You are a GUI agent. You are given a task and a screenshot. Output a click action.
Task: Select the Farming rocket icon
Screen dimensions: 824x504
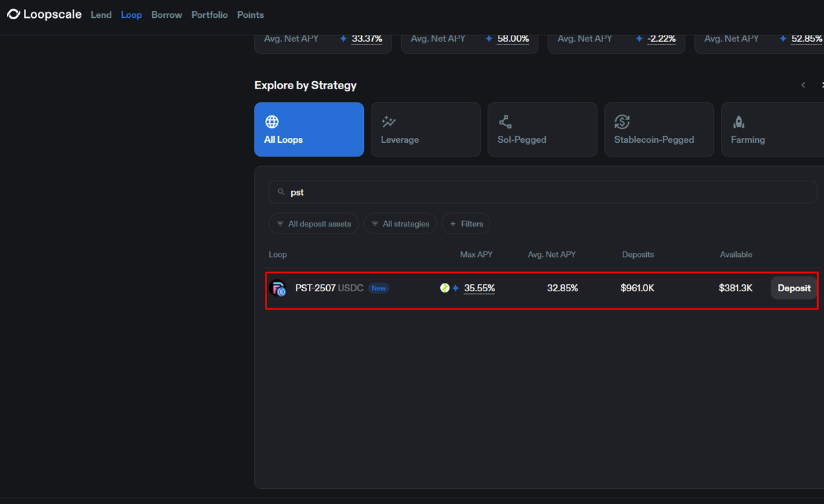[739, 122]
